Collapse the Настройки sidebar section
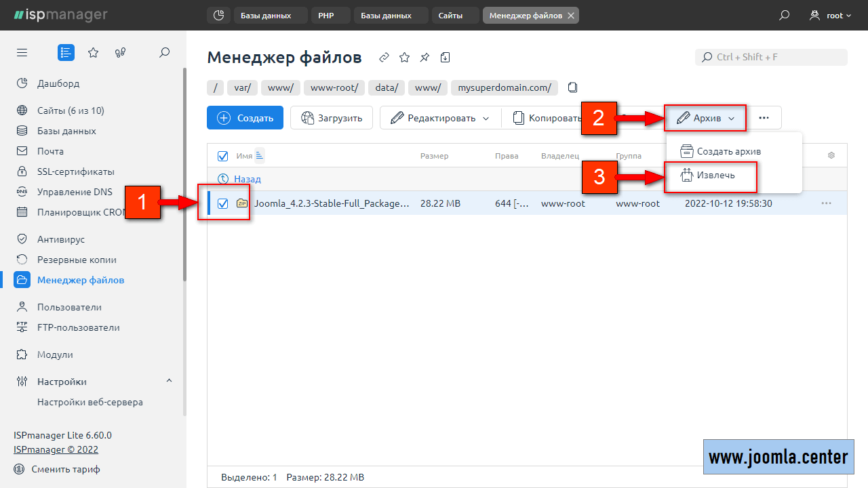This screenshot has width=868, height=488. coord(169,382)
